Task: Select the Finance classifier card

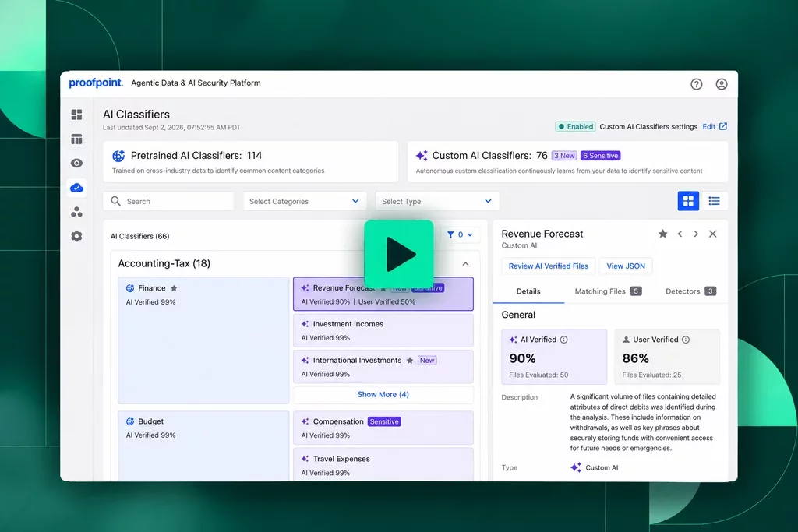Action: coord(203,340)
